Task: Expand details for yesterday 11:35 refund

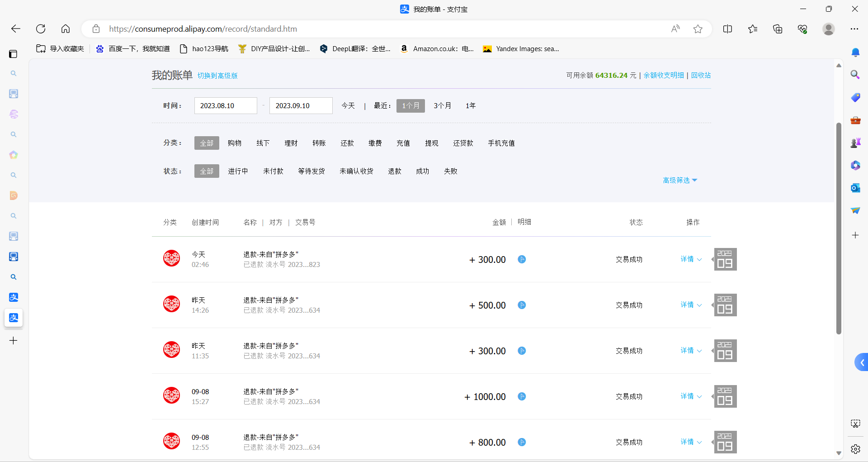Action: (691, 350)
